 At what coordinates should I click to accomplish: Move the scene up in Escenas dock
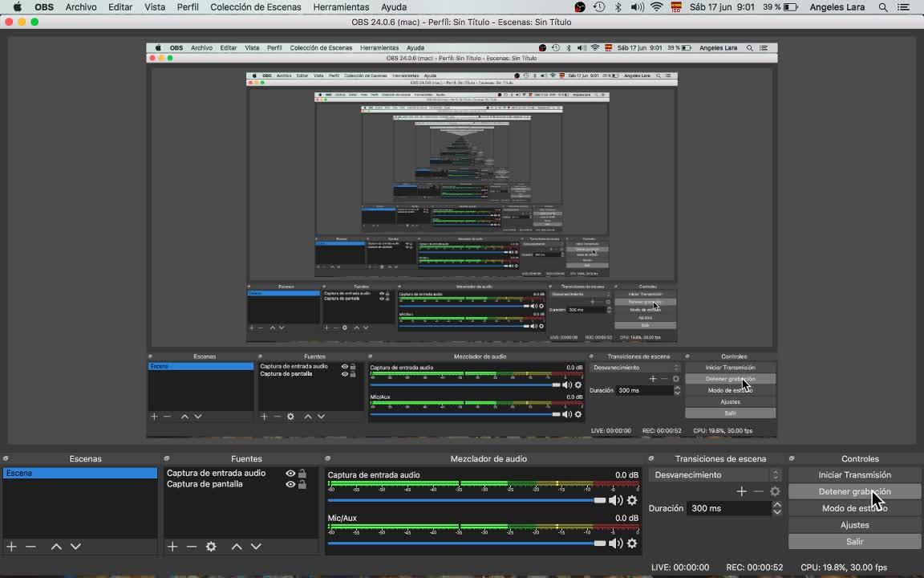(x=56, y=547)
